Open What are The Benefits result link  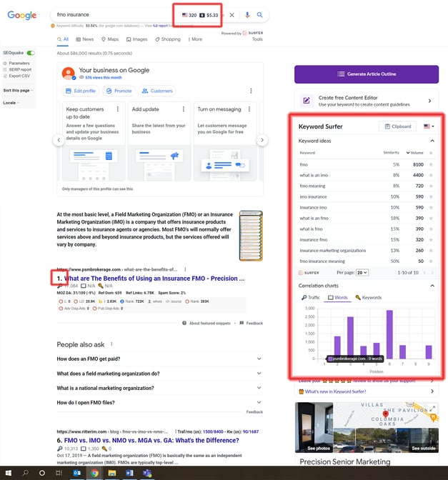coord(154,279)
